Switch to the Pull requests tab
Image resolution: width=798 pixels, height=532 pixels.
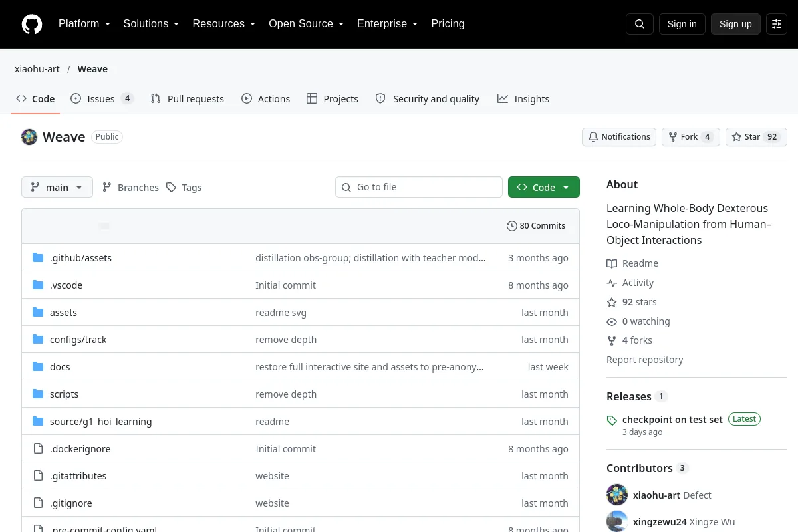point(188,98)
